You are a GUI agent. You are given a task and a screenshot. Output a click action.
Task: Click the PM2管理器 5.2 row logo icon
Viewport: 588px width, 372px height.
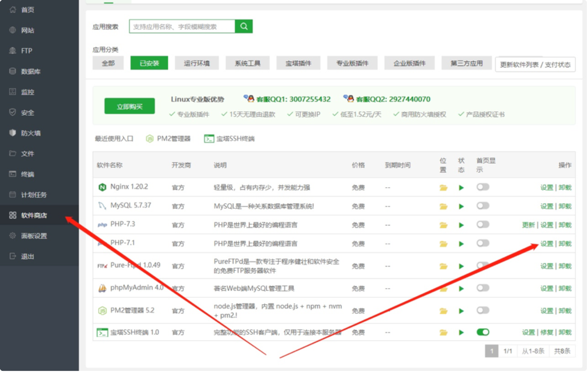coord(102,310)
